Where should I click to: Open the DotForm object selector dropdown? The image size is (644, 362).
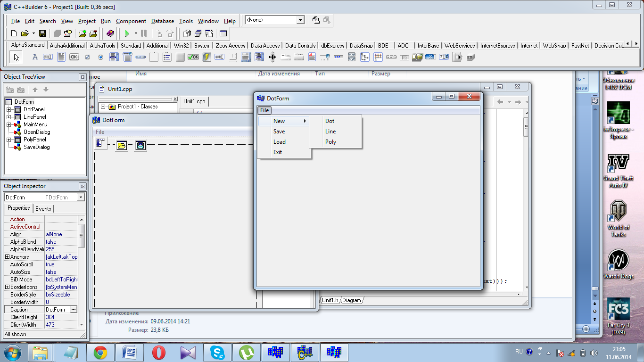point(81,197)
